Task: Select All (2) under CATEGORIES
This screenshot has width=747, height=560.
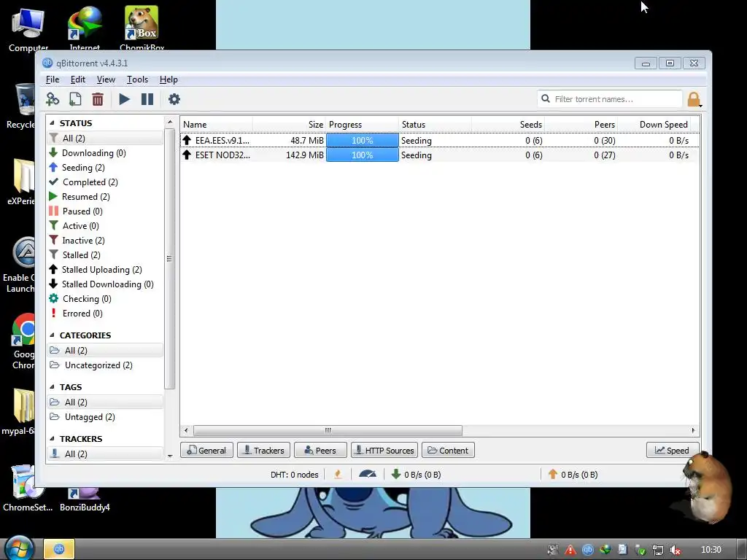Action: click(105, 351)
